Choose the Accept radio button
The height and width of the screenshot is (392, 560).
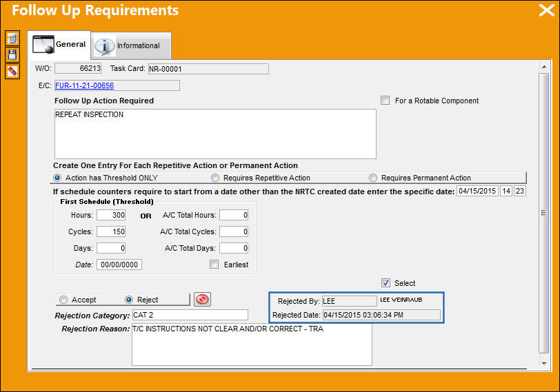63,300
